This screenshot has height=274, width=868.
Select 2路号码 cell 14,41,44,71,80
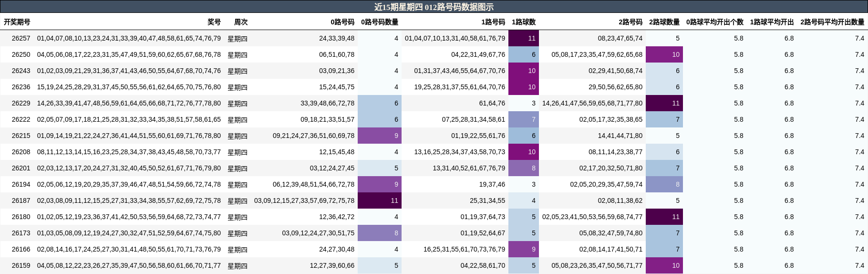point(620,136)
